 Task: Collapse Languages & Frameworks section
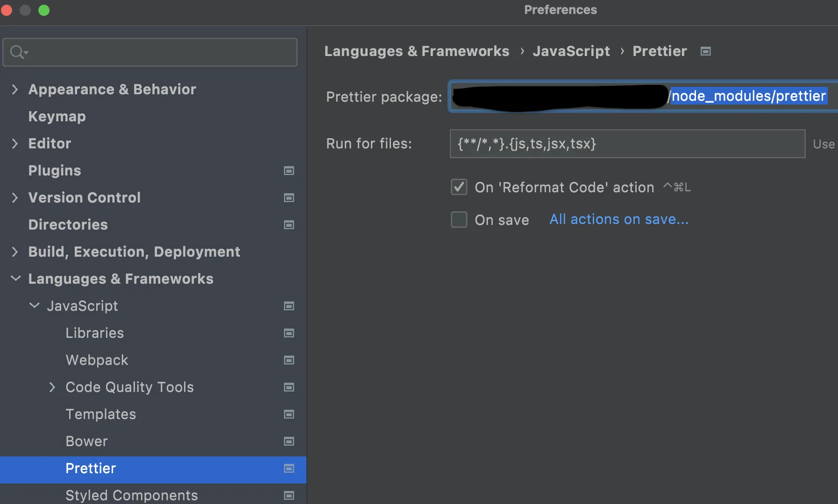15,279
